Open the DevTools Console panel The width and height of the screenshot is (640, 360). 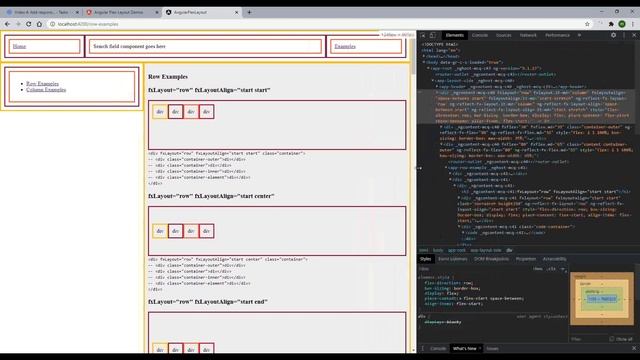coord(480,36)
